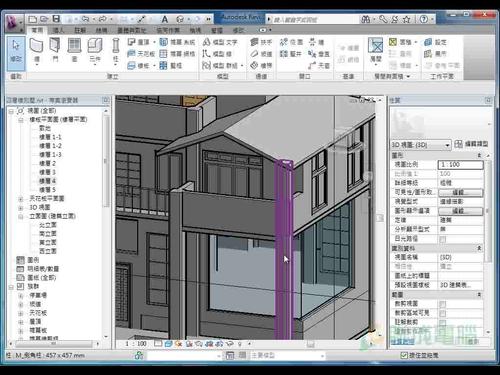Toggle the Sun Path (日光路徑) checkbox

pyautogui.click(x=443, y=239)
